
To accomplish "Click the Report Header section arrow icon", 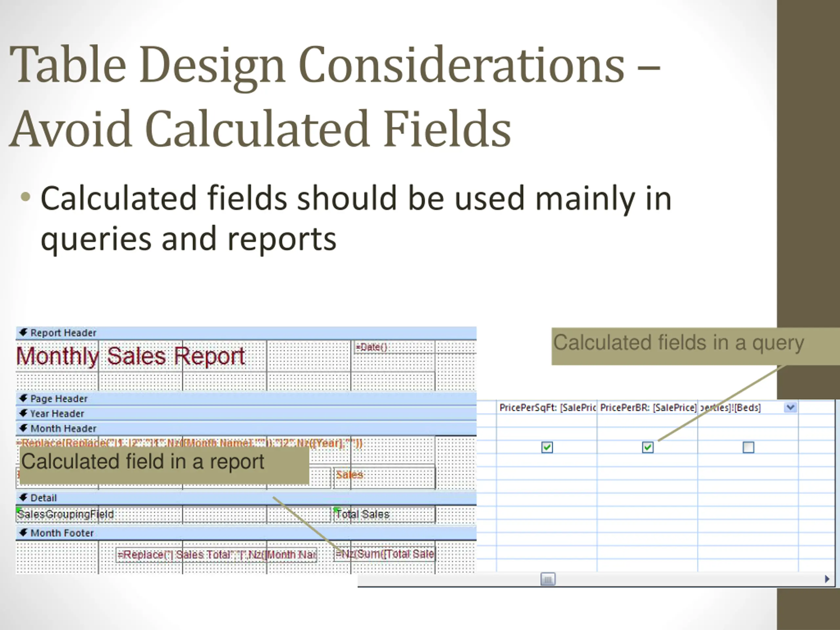I will (x=23, y=332).
